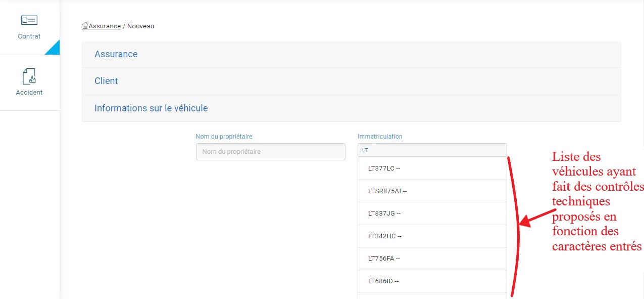Click the Nom du propriétaire label

[224, 137]
